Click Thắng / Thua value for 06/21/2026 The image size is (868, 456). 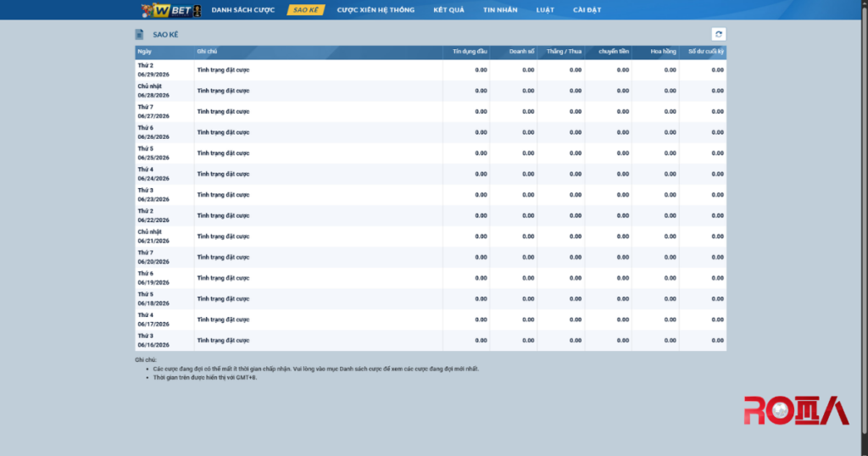tap(576, 236)
